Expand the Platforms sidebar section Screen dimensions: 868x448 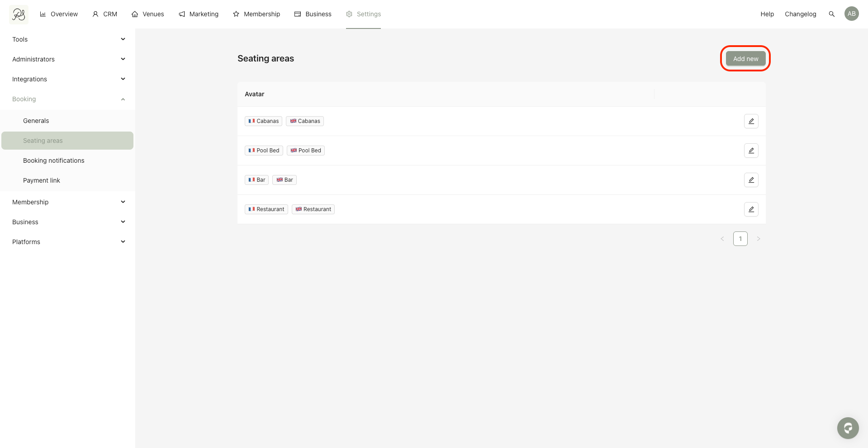[68, 242]
